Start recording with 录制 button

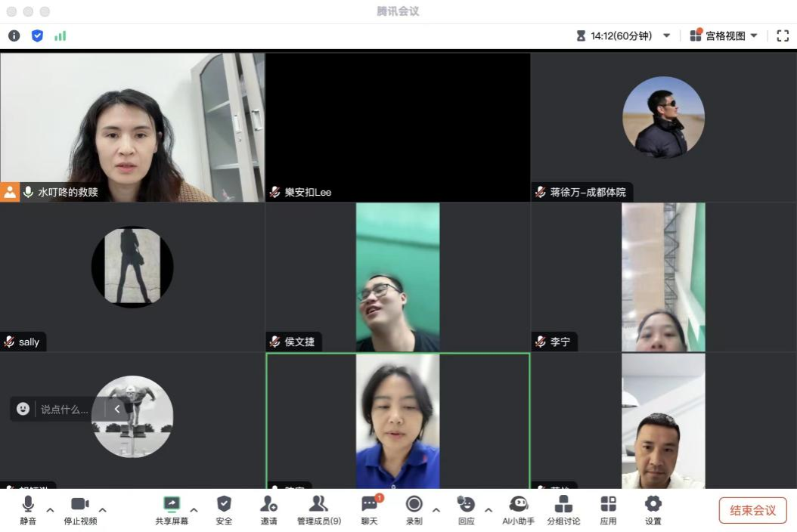click(414, 509)
